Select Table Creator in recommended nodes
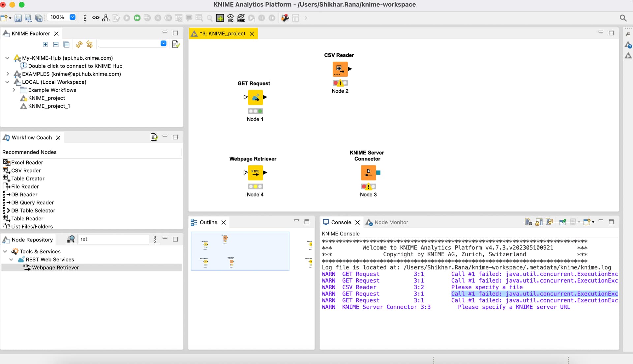633x364 pixels. tap(28, 179)
